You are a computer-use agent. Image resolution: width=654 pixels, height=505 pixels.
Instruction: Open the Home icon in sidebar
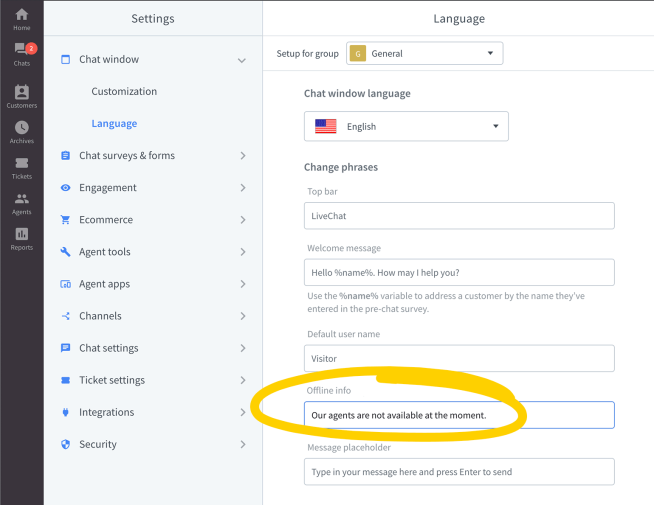[x=21, y=17]
